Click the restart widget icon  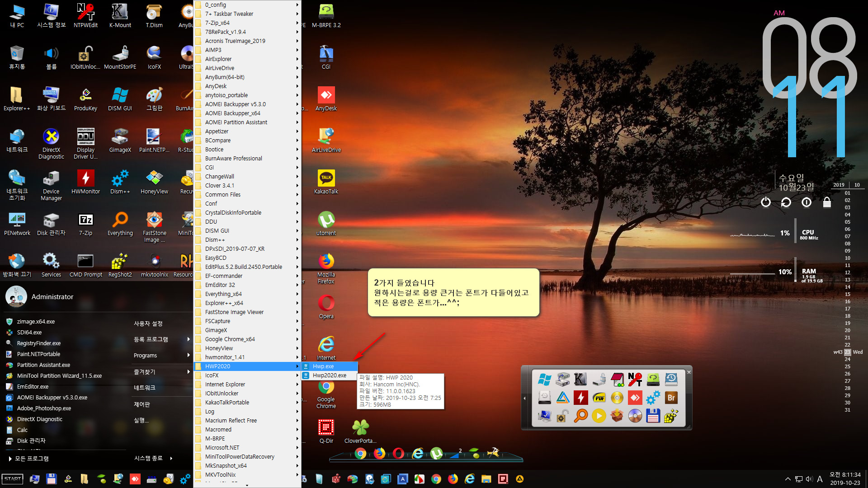(786, 202)
